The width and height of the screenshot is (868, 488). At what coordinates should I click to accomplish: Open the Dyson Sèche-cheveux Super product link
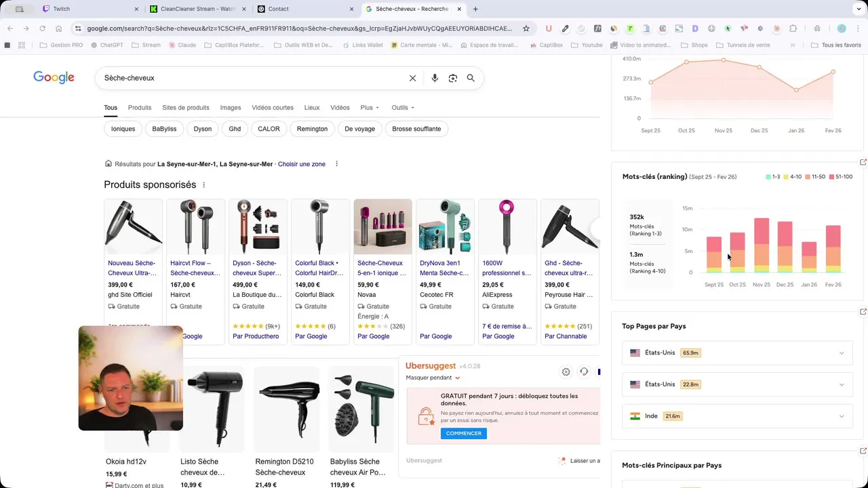click(x=257, y=268)
